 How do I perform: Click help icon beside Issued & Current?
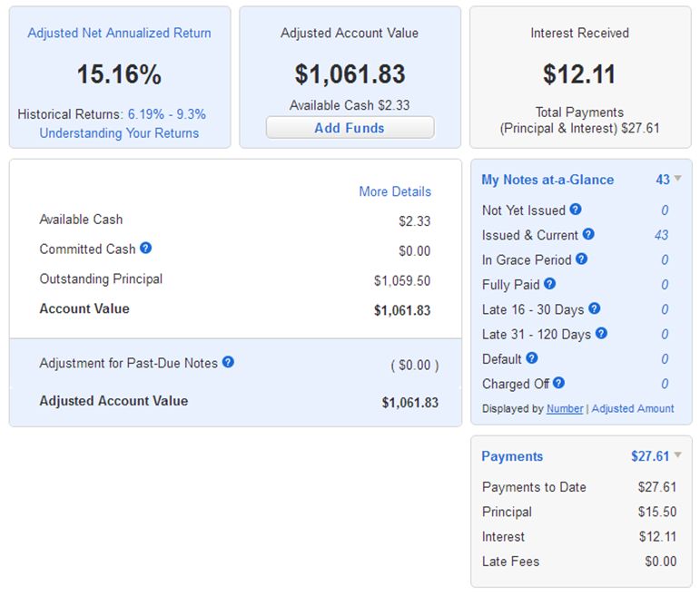click(x=588, y=234)
